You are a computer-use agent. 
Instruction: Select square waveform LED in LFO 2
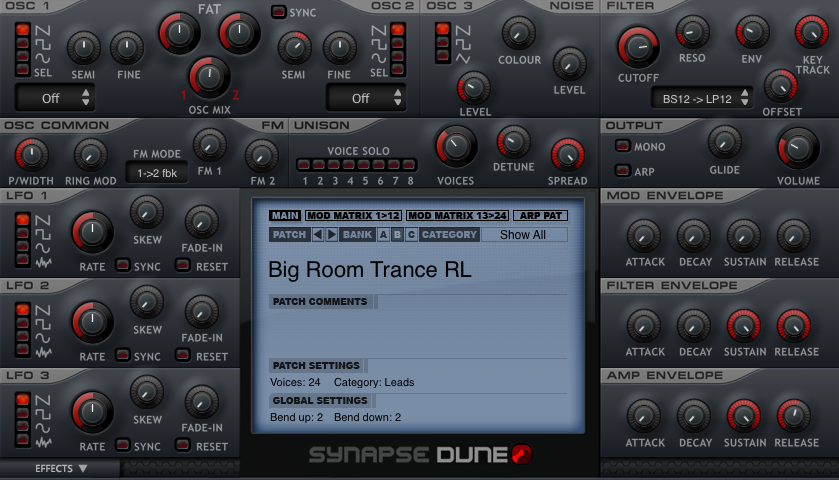[x=22, y=323]
